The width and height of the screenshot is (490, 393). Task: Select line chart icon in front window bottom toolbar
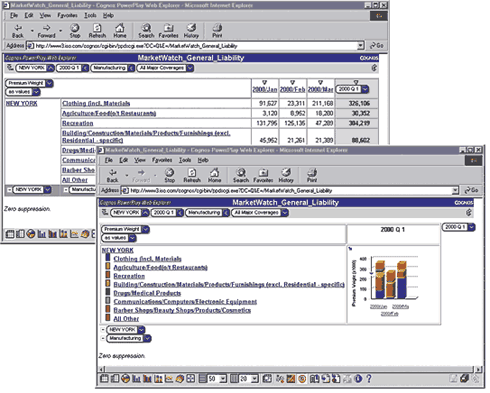[x=169, y=379]
